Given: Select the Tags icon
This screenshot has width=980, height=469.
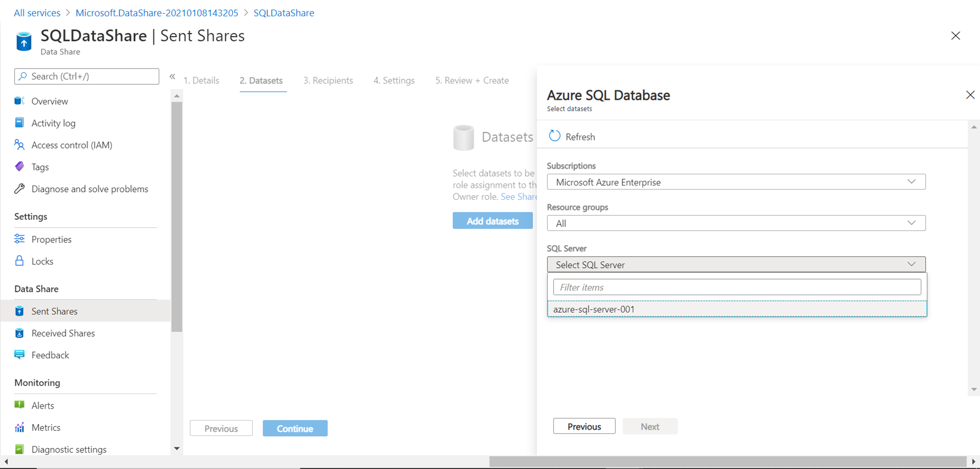Looking at the screenshot, I should pos(20,166).
